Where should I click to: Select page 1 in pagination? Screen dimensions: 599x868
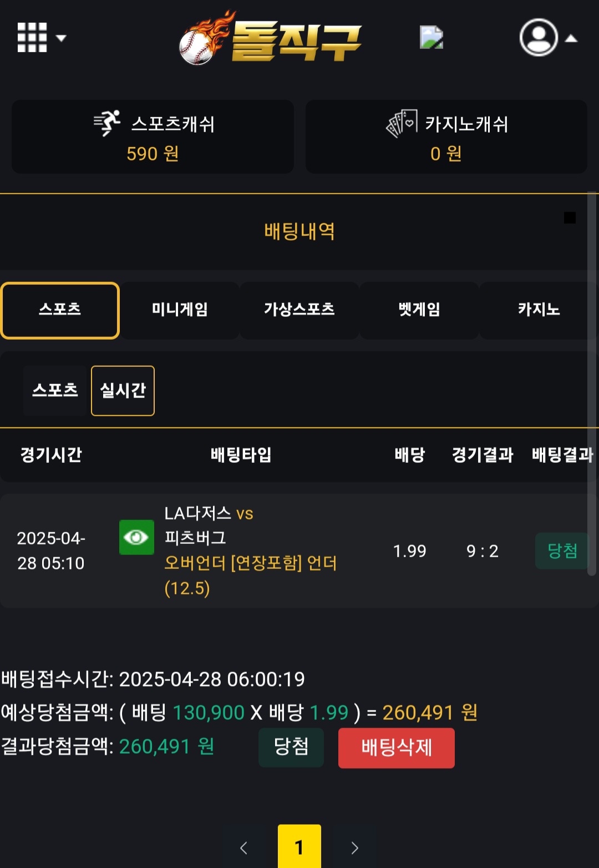coord(299,847)
